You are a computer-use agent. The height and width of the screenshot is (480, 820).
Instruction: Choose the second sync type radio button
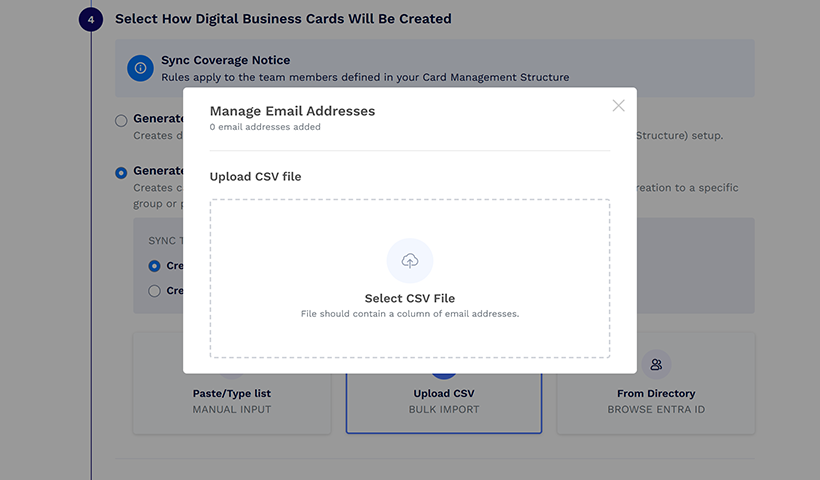(x=154, y=291)
